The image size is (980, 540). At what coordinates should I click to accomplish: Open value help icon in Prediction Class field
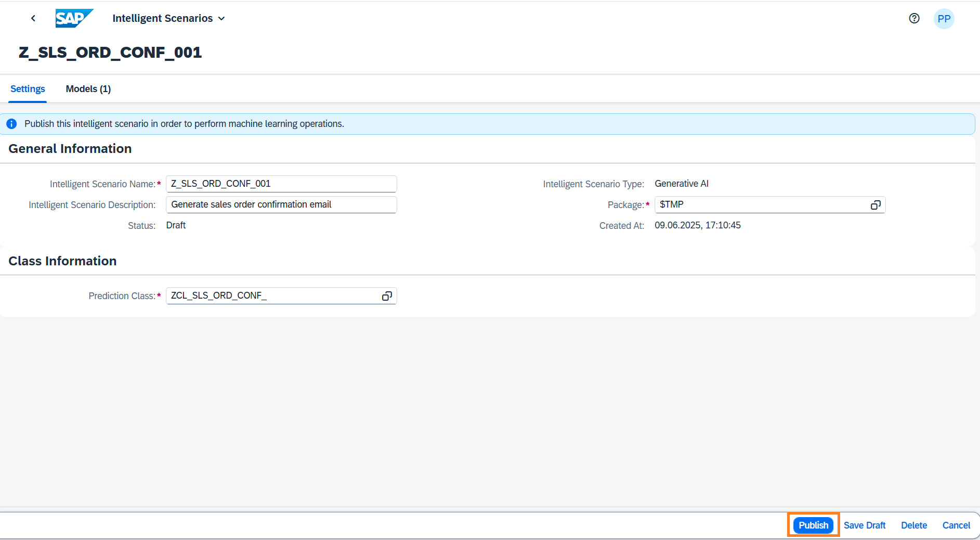[387, 296]
